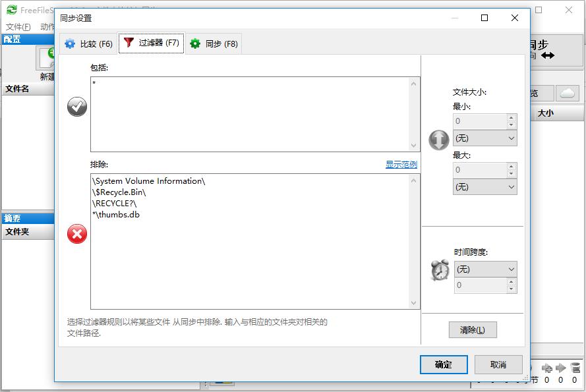Viewport: 586px width, 392px height.
Task: Close the main FreeFileSync window
Action: [569, 10]
